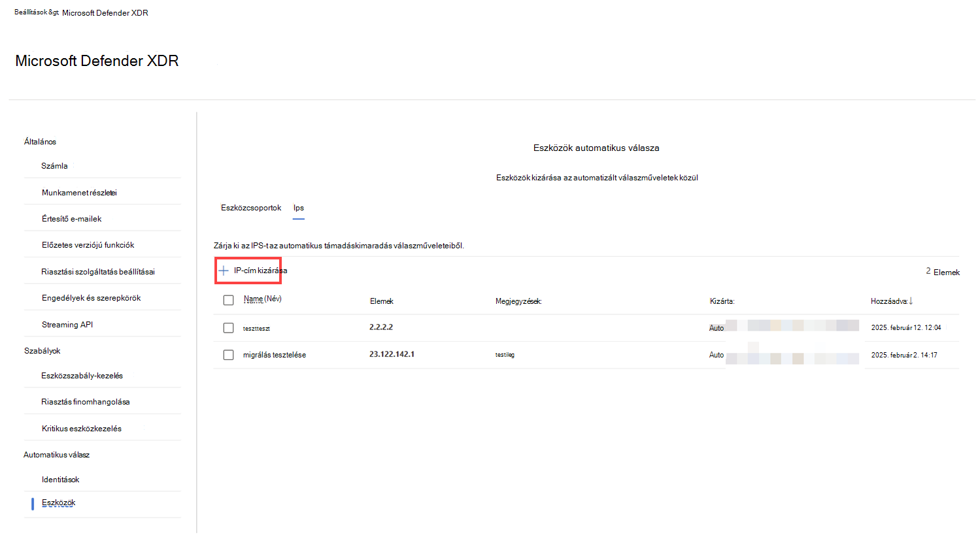Toggle the select-all checkbox in table header

228,301
